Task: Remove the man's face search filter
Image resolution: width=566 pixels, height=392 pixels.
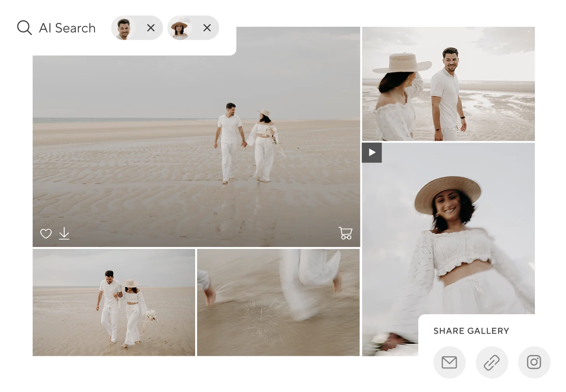Action: 151,28
